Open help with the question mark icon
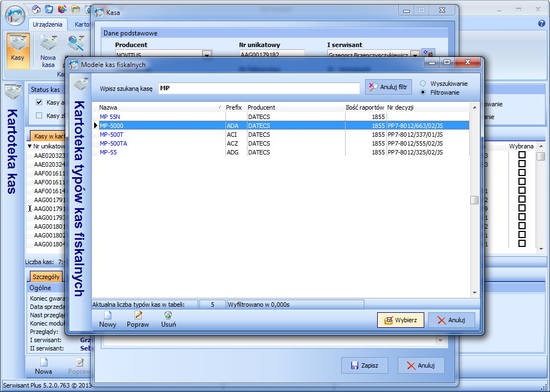 click(x=541, y=23)
